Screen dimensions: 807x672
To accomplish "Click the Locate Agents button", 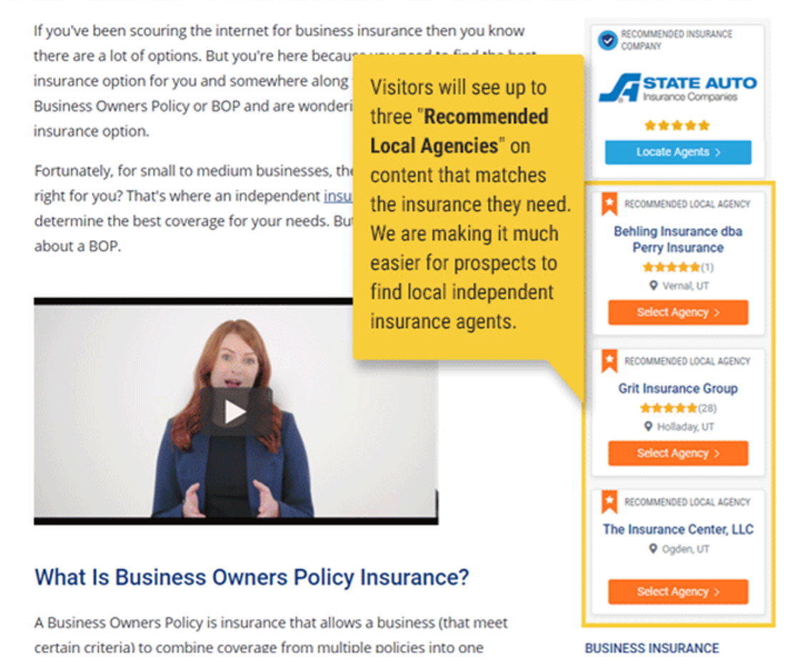I will (678, 152).
